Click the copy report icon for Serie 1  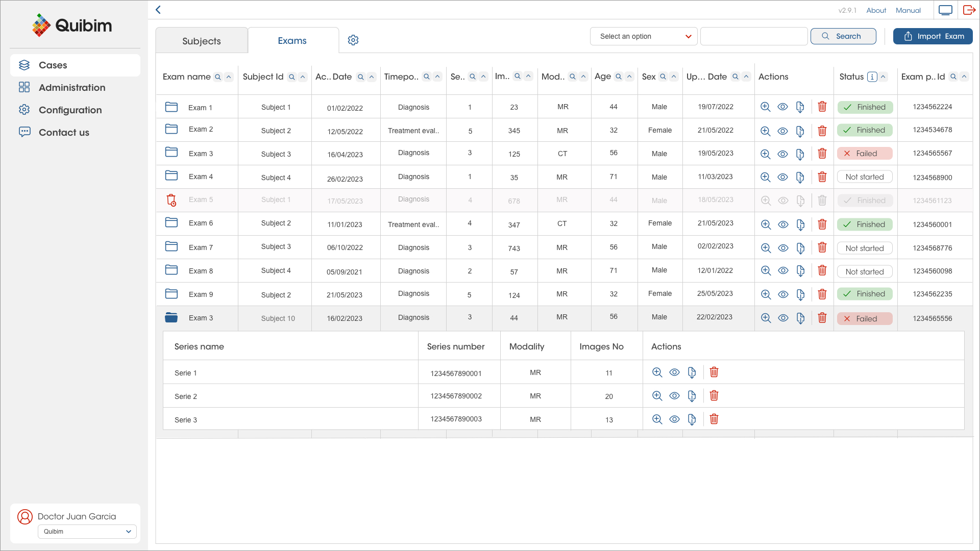coord(692,372)
